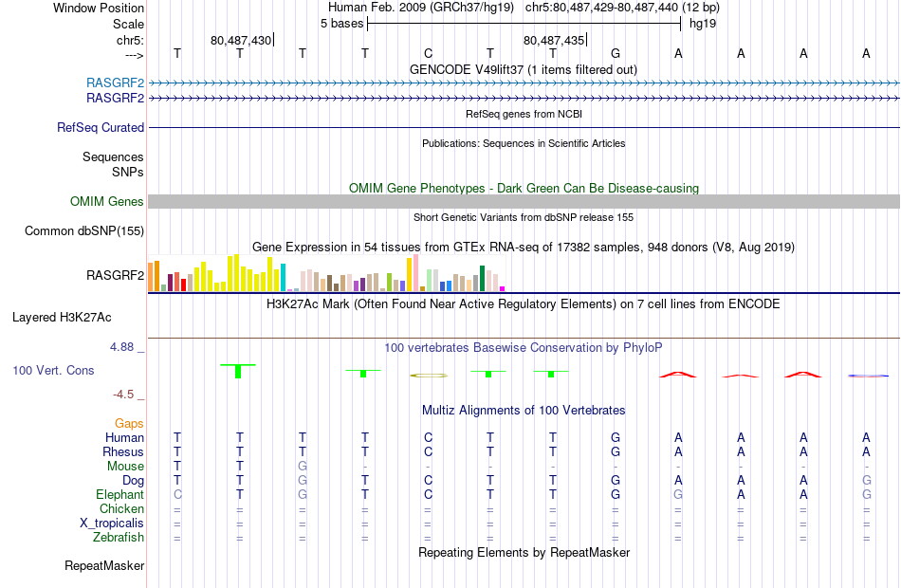Open the RefSeq Curated track label
This screenshot has height=588, width=901.
pyautogui.click(x=101, y=128)
